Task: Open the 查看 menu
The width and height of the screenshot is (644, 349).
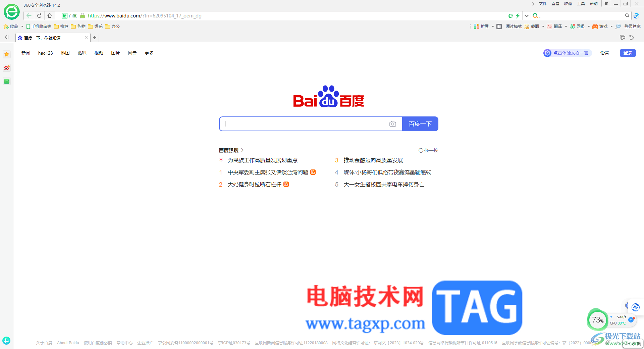Action: [555, 4]
